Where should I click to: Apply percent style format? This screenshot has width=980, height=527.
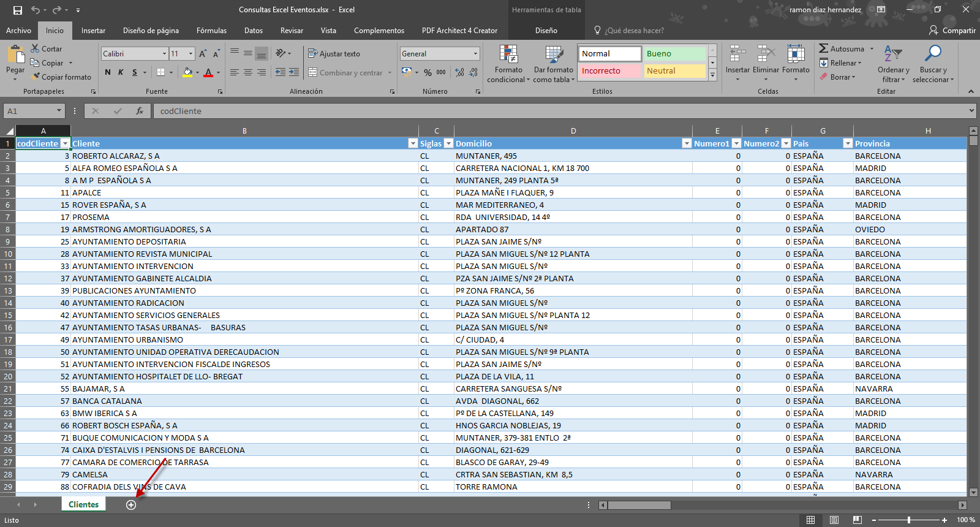tap(428, 72)
